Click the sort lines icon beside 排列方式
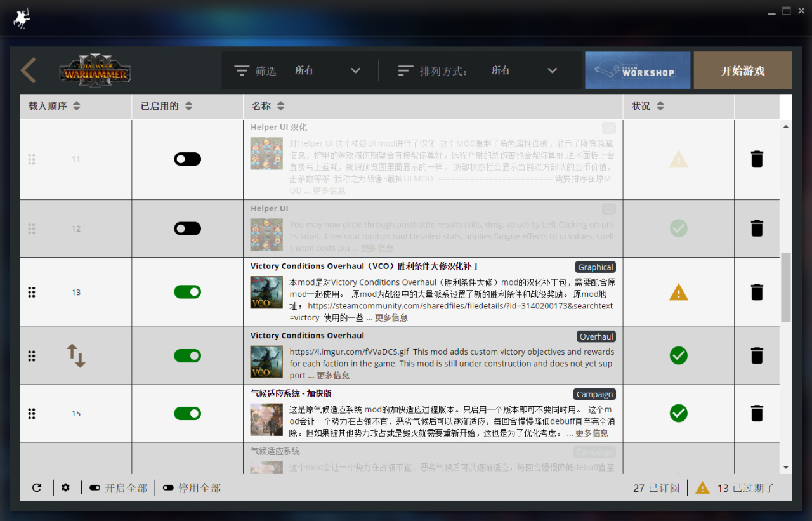812x521 pixels. (x=406, y=70)
